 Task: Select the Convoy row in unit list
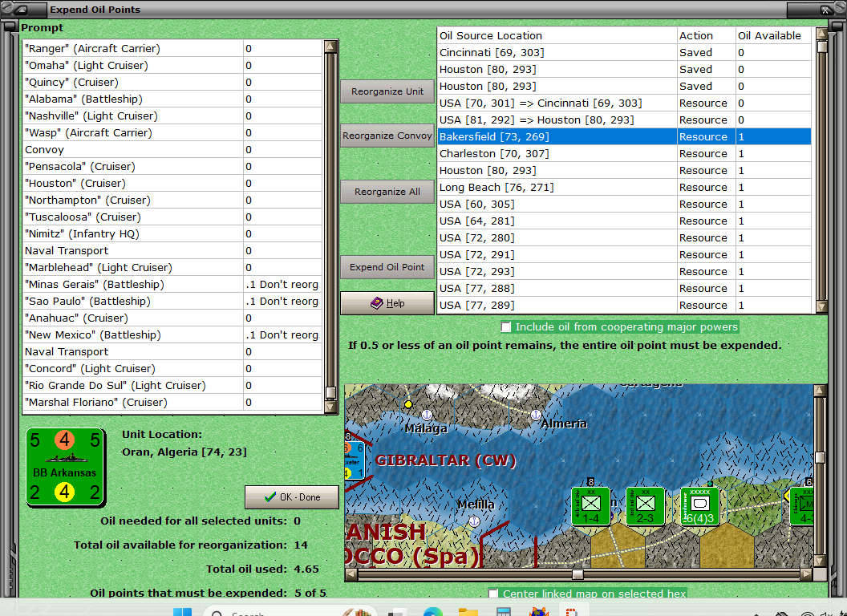[173, 150]
